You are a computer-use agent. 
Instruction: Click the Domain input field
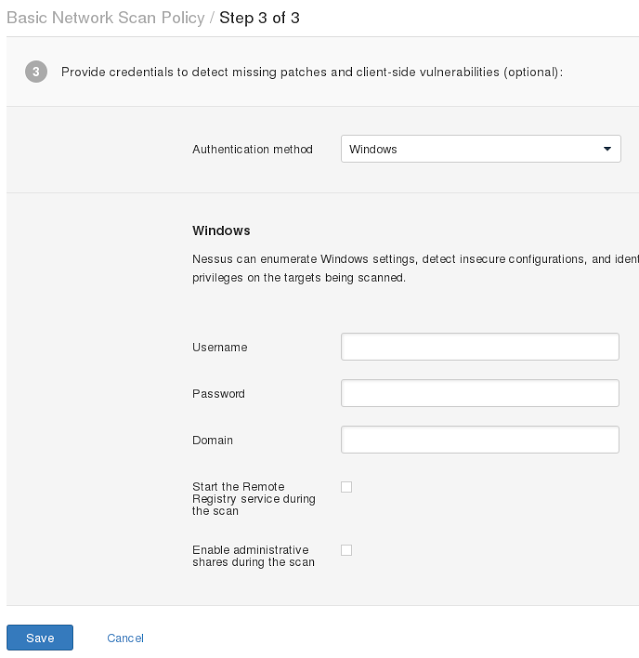(480, 440)
